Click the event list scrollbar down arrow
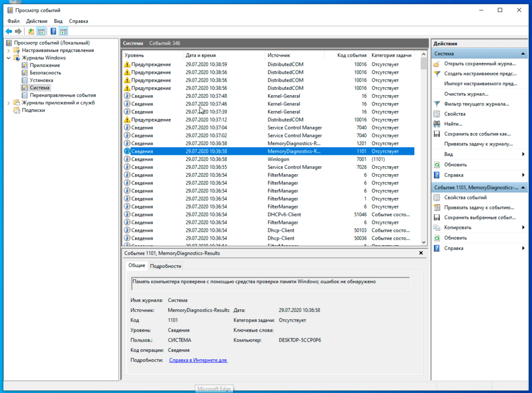Image resolution: width=532 pixels, height=393 pixels. coord(423,242)
